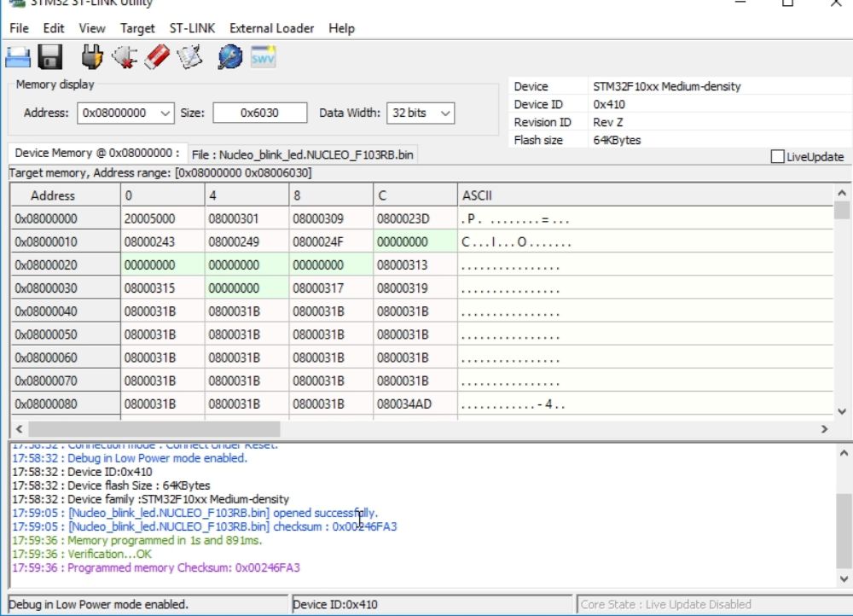Open the Data Width dropdown
The height and width of the screenshot is (616, 853).
445,113
